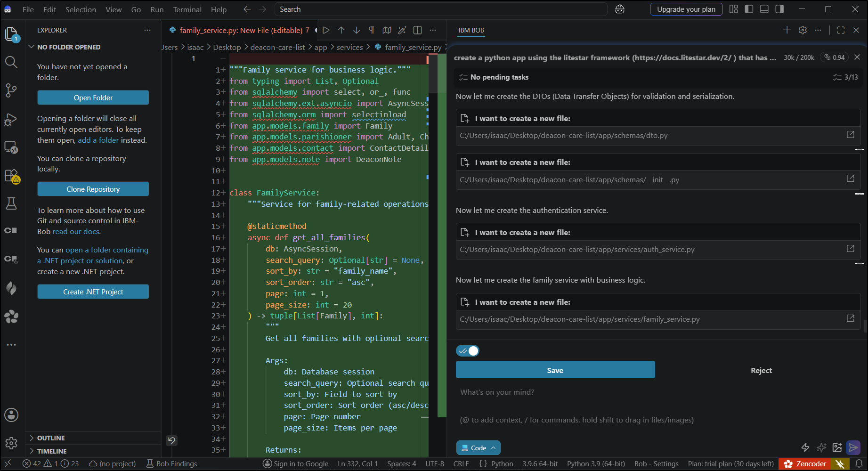Open the Extensions view with warning badge

pyautogui.click(x=11, y=176)
